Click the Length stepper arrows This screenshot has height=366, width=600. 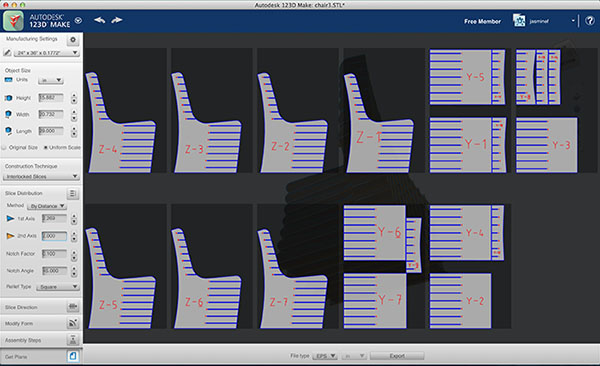[x=74, y=131]
